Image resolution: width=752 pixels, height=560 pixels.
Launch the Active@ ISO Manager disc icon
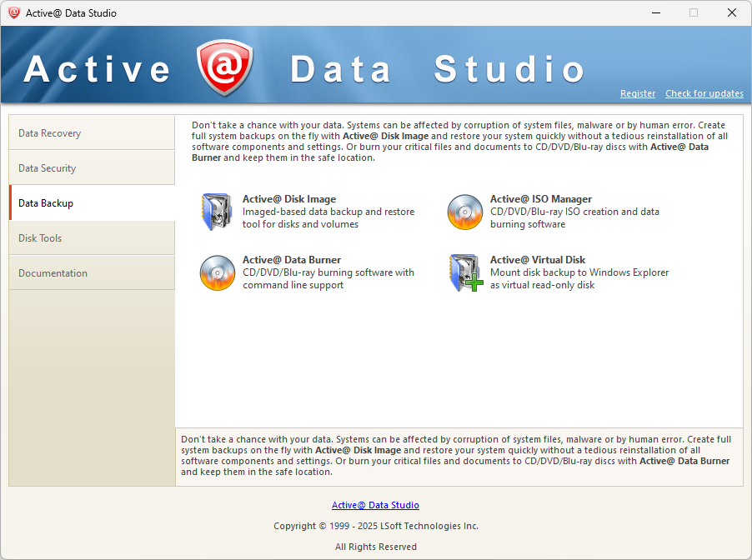coord(464,212)
